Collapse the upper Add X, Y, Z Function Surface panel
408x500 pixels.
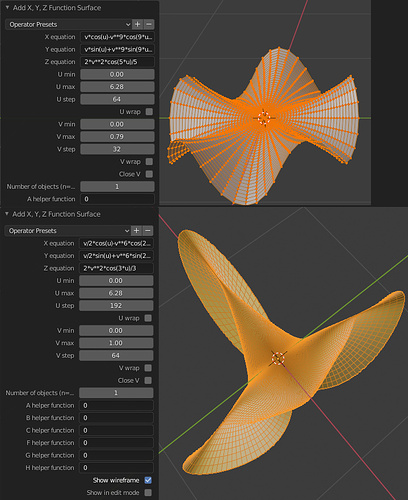coord(7,7)
